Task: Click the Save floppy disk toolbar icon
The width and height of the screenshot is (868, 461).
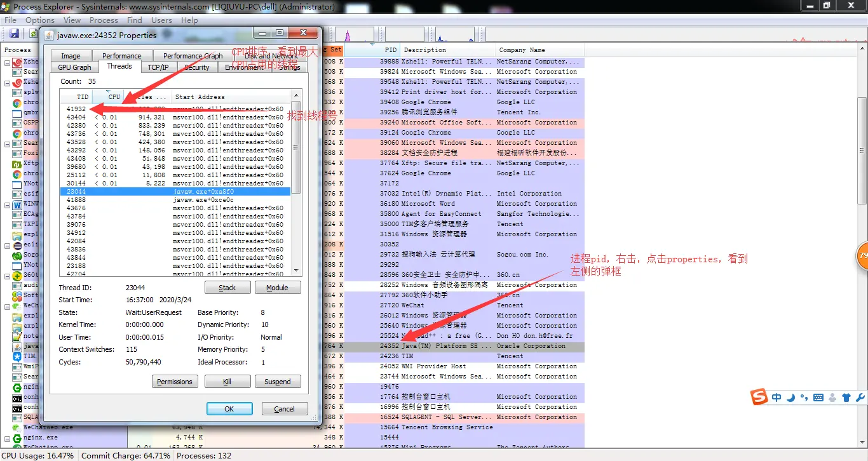Action: tap(14, 33)
